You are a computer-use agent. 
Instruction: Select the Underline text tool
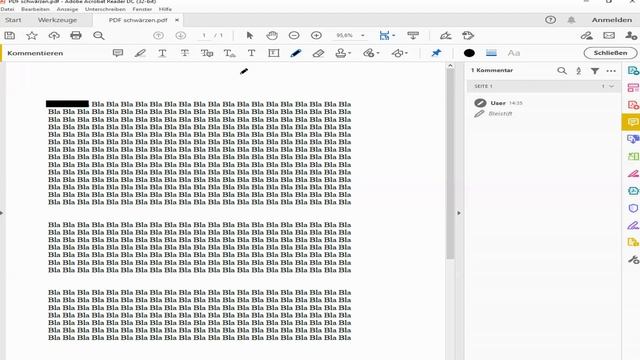point(162,53)
